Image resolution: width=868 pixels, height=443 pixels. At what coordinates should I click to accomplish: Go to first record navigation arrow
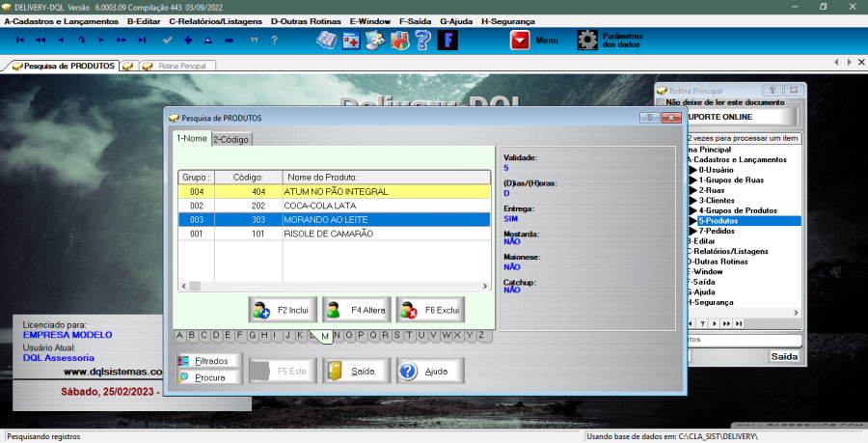(x=20, y=41)
